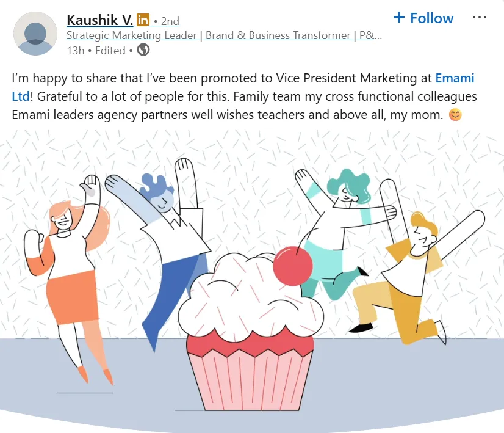The height and width of the screenshot is (433, 504).
Task: Click the cupcake celebration image
Action: tap(252, 281)
